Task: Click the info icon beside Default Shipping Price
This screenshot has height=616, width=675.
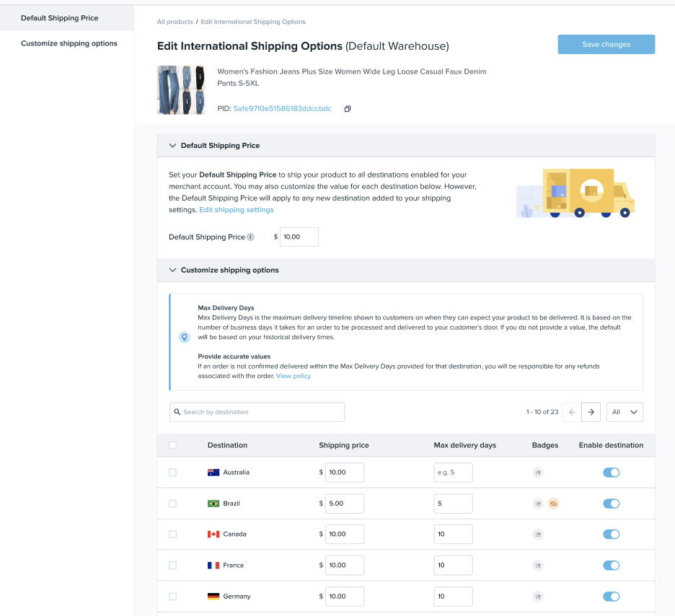Action: pos(250,237)
